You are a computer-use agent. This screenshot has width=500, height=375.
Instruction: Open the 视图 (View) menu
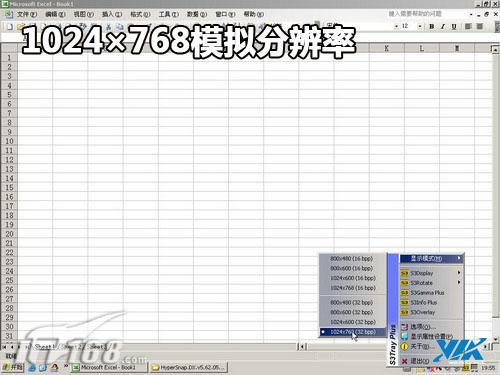coord(84,14)
